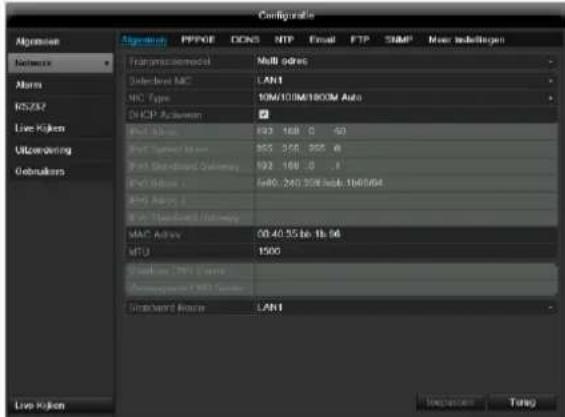The width and height of the screenshot is (565, 417).
Task: Open the Standaard Route dropdown showing LAN1
Action: point(405,308)
